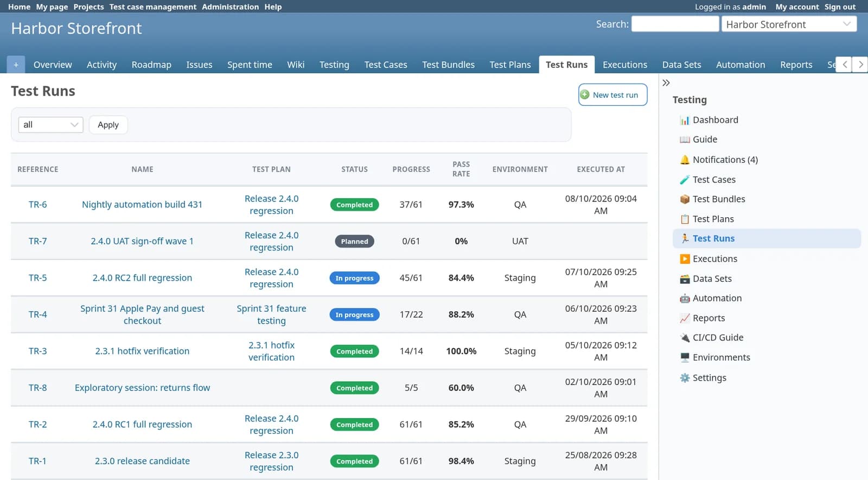Screen dimensions: 868x480
Task: Click the plus button left of Overview tab
Action: (16, 65)
